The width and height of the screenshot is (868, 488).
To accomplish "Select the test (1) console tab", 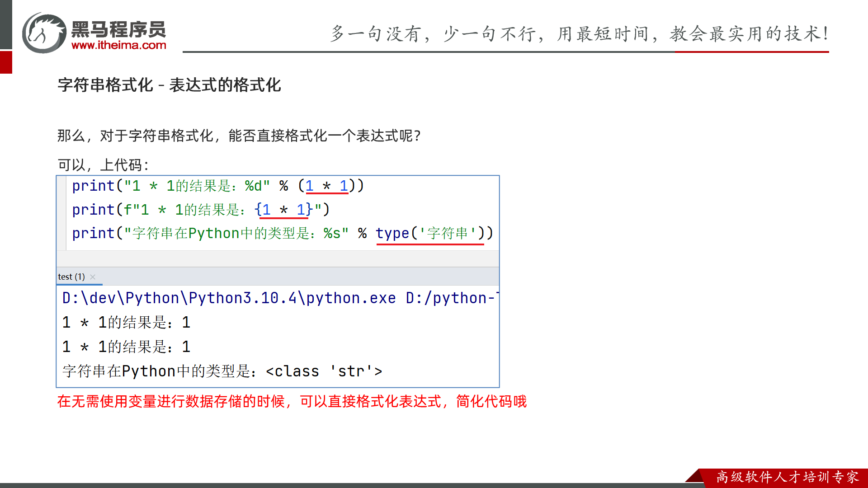I will coord(71,277).
